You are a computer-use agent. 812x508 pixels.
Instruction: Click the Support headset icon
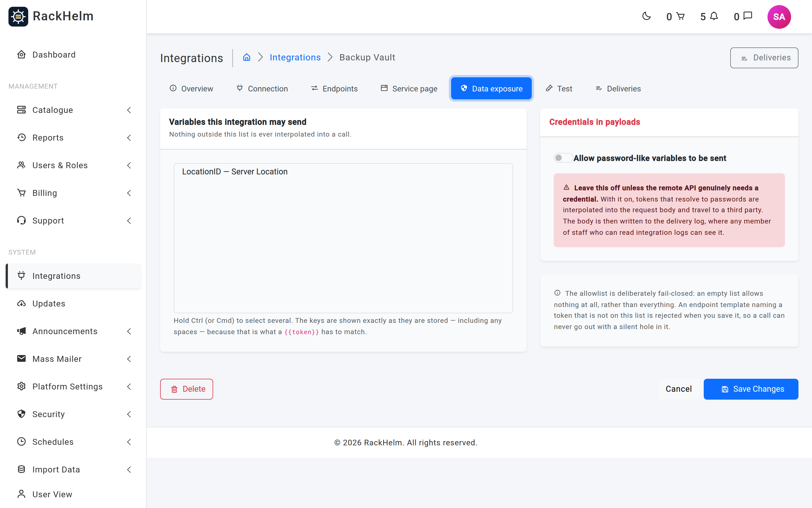coord(21,220)
